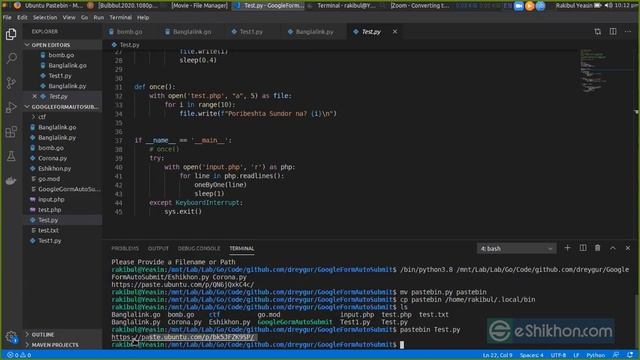Viewport: 640px width, 360px height.
Task: Open editor More Actions ellipsis
Action: pyautogui.click(x=628, y=32)
